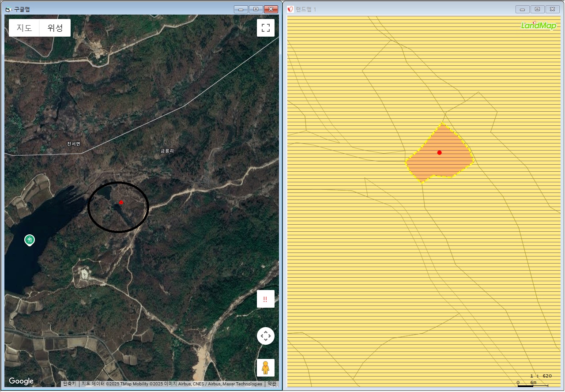Select the green hiking marker pin
565x392 pixels.
[x=30, y=240]
